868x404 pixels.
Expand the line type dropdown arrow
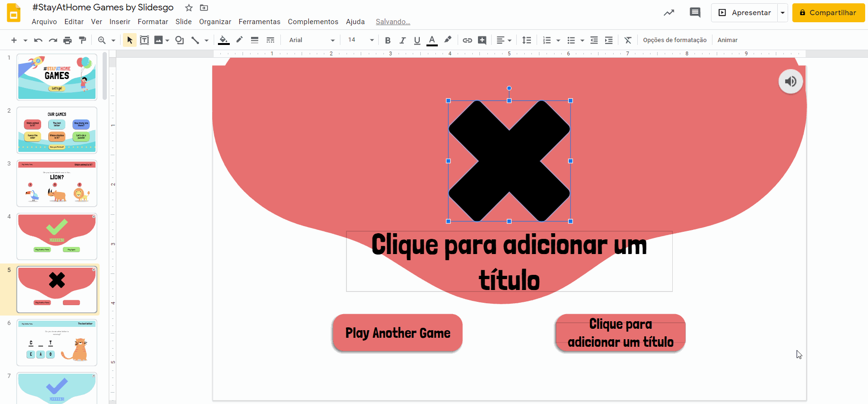(207, 40)
